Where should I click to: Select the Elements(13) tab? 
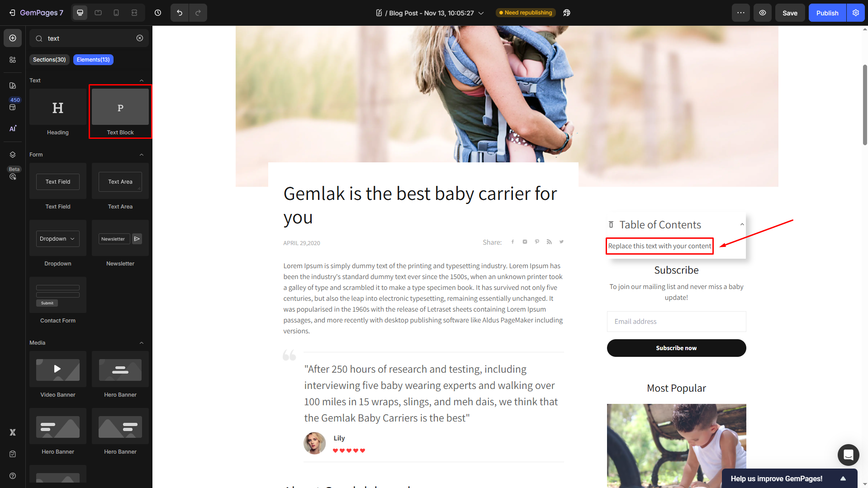click(93, 60)
